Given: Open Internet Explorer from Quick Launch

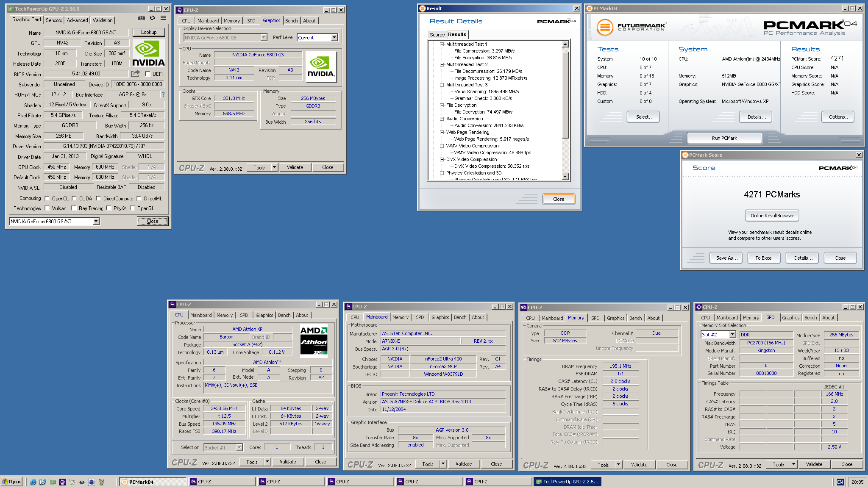Looking at the screenshot, I should (33, 482).
